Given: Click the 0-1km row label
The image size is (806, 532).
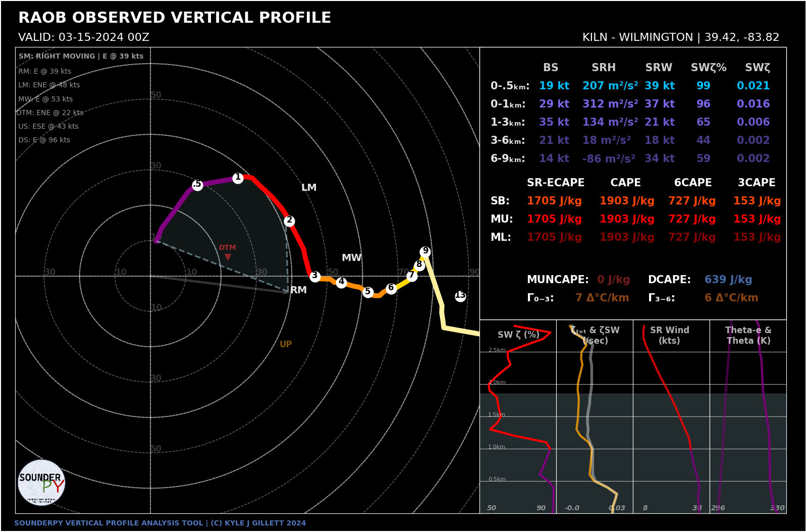Looking at the screenshot, I should pyautogui.click(x=508, y=104).
